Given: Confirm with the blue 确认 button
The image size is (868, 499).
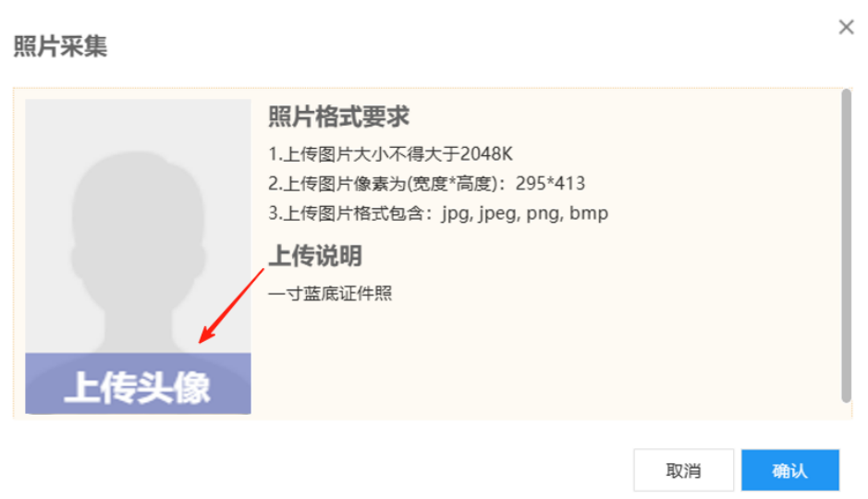Looking at the screenshot, I should tap(790, 470).
